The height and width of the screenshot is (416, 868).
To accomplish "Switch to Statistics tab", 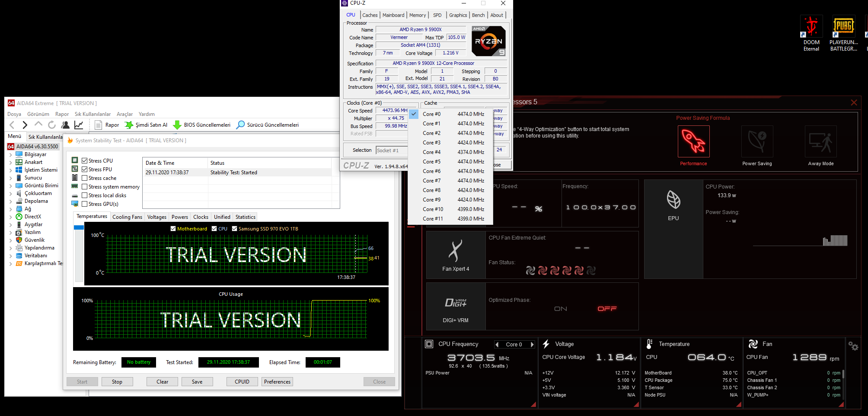I will [246, 217].
